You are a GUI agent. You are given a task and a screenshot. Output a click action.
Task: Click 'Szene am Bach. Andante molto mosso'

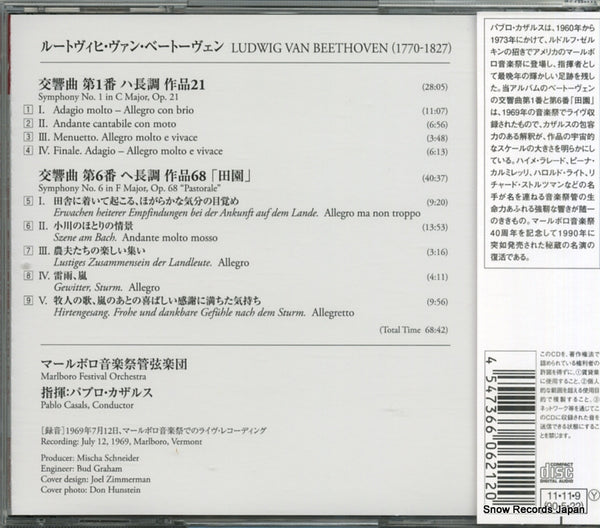[x=135, y=238]
